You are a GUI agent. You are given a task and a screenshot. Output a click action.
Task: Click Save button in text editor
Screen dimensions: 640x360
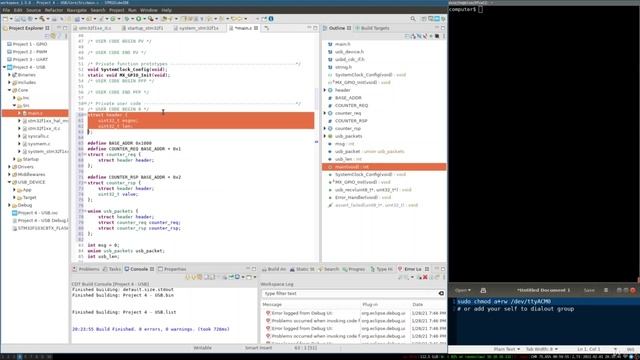(x=589, y=290)
